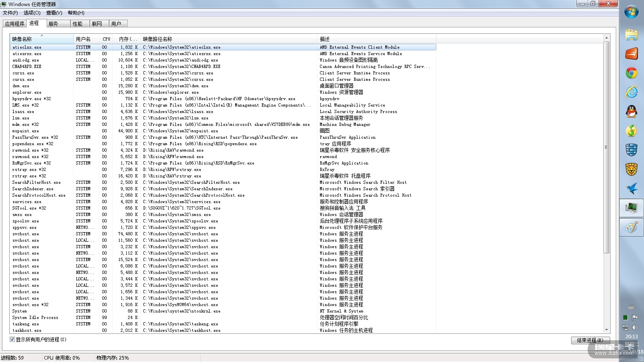Select the popwndexe.exe *32 process row
644x362 pixels.
coord(223,144)
